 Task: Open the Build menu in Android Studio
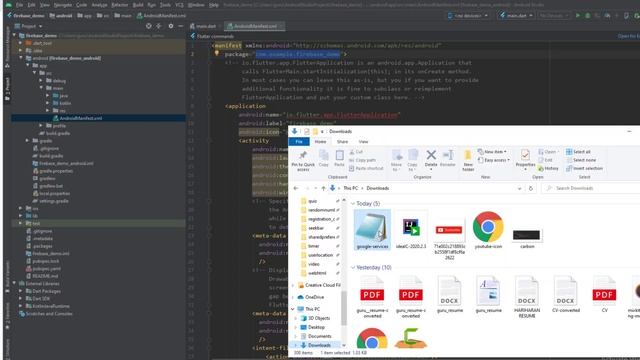[x=138, y=5]
